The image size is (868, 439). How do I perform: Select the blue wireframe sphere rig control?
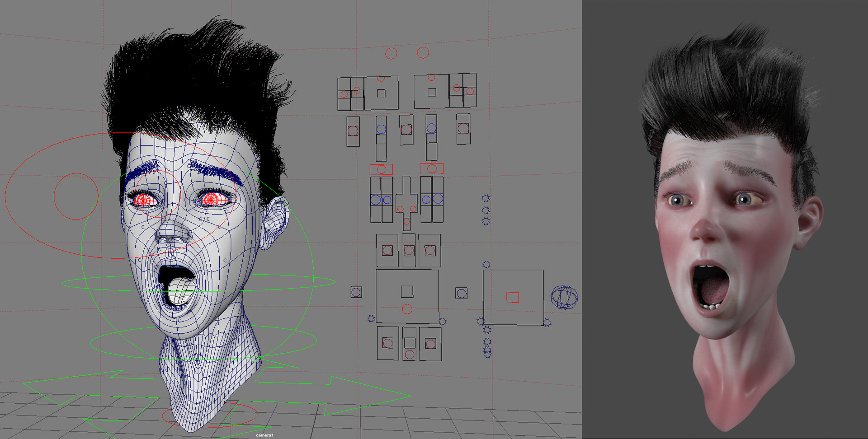[x=564, y=297]
